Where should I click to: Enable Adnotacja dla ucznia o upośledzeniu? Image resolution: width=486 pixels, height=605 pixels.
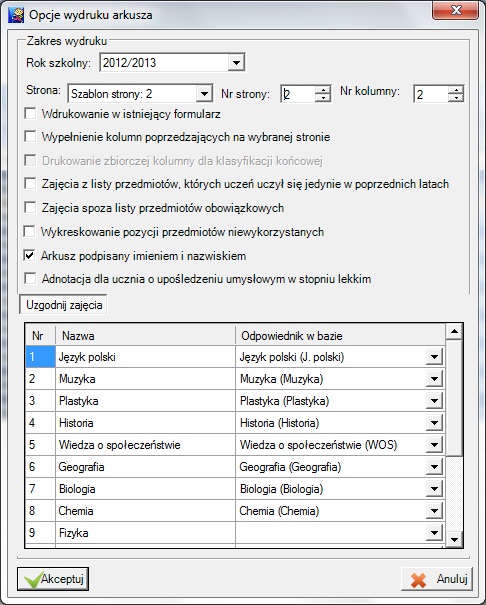pos(30,278)
